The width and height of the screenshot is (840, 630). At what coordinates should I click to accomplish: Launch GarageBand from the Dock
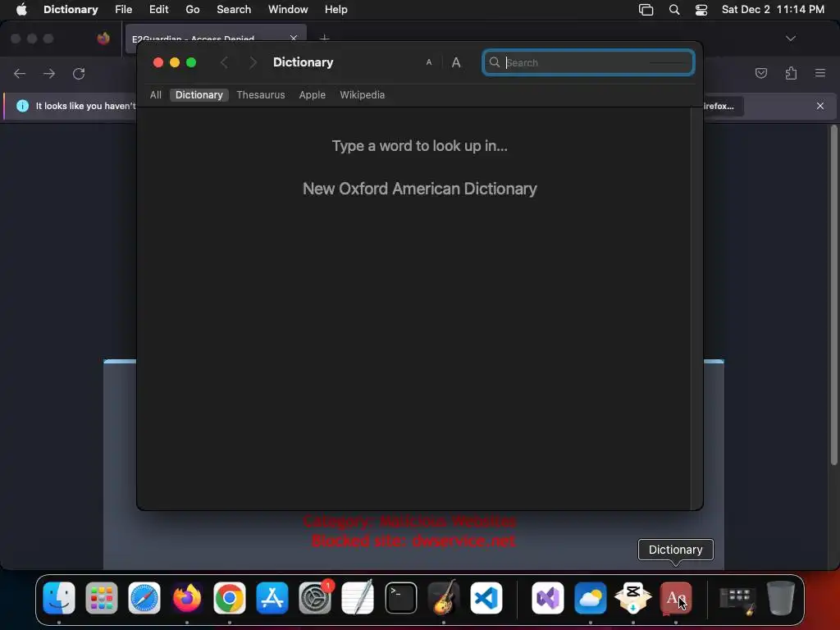click(444, 597)
